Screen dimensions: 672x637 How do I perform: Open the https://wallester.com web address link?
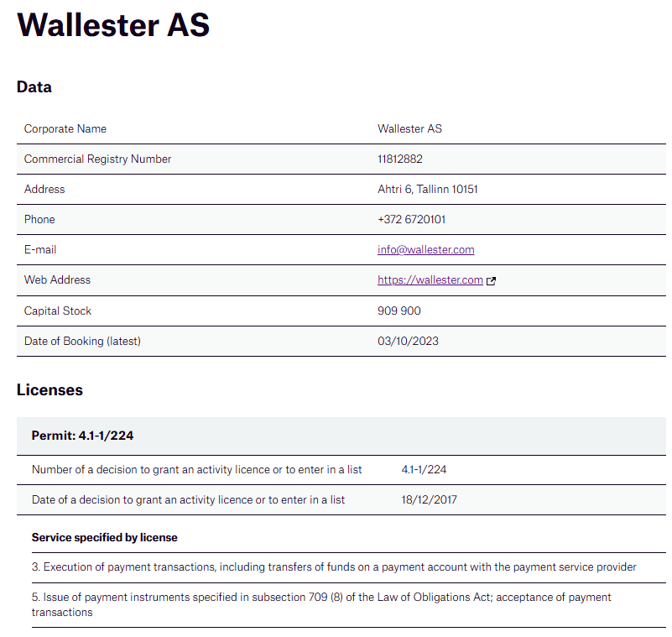(x=430, y=280)
